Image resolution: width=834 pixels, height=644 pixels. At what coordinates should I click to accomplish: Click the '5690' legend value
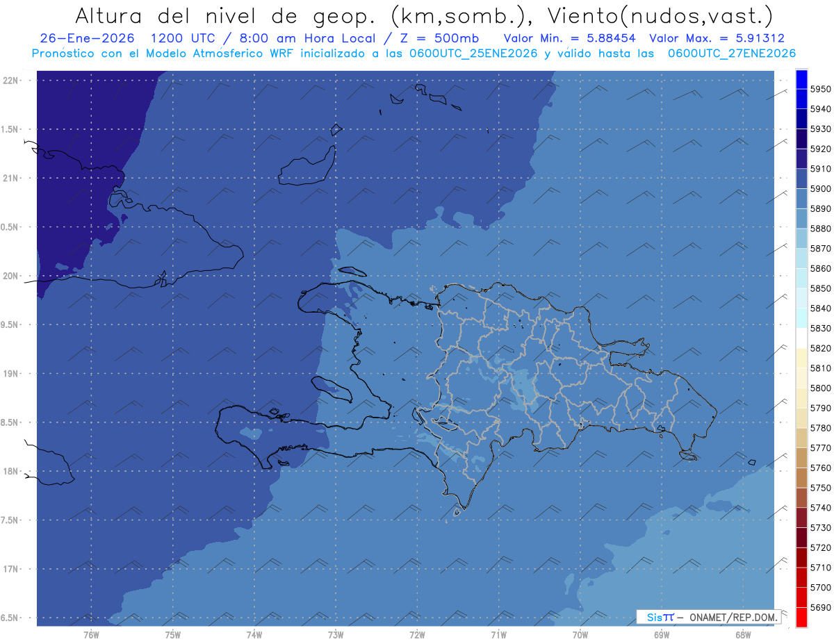[821, 607]
